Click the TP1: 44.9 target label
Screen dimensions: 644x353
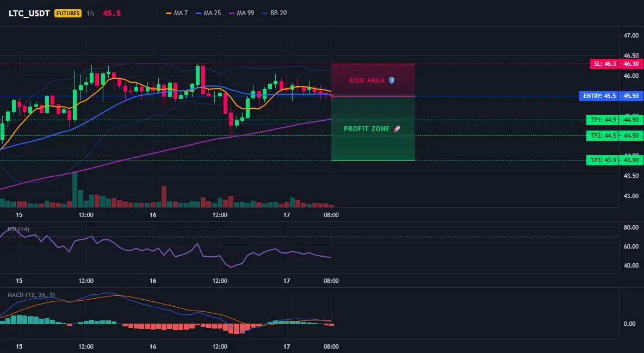coord(603,120)
